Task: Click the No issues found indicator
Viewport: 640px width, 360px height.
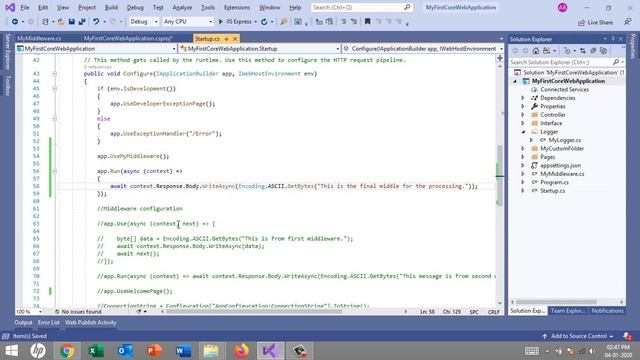Action: click(x=78, y=311)
